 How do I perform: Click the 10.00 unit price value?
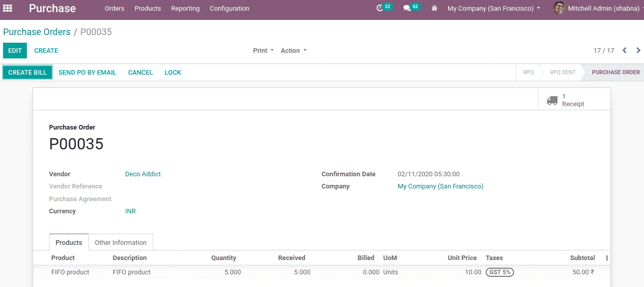coord(473,272)
